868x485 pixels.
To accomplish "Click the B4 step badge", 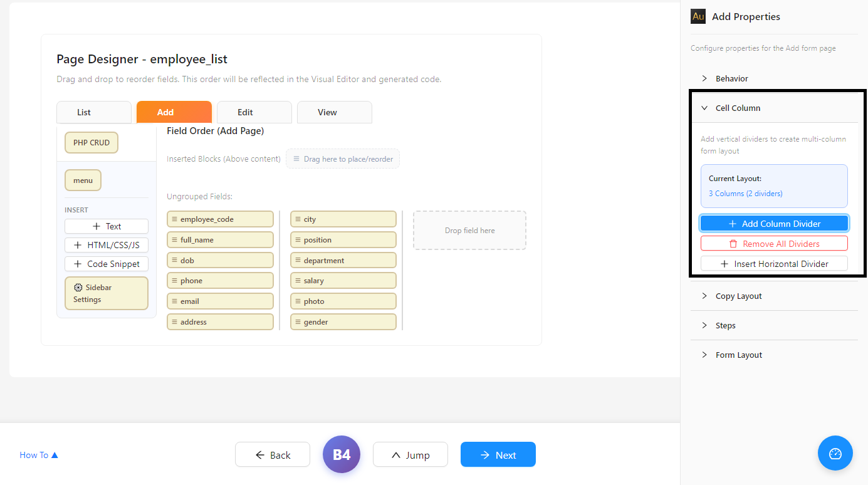I will [342, 454].
